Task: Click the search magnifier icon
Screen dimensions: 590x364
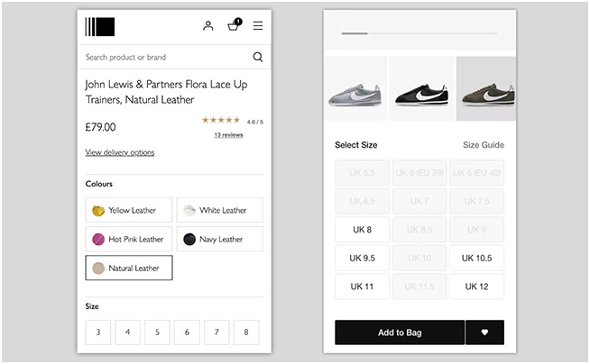Action: point(258,57)
